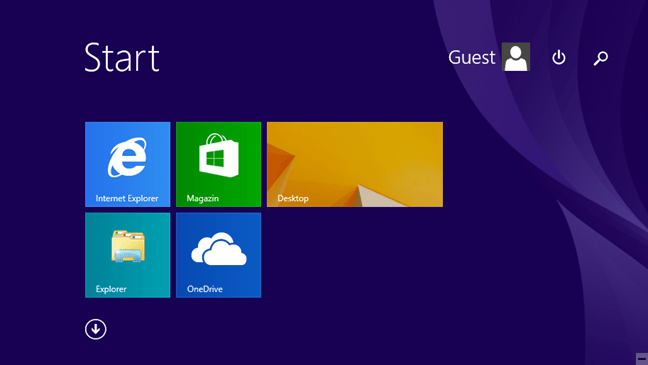
Task: Open the Explorer file manager tile
Action: point(127,255)
